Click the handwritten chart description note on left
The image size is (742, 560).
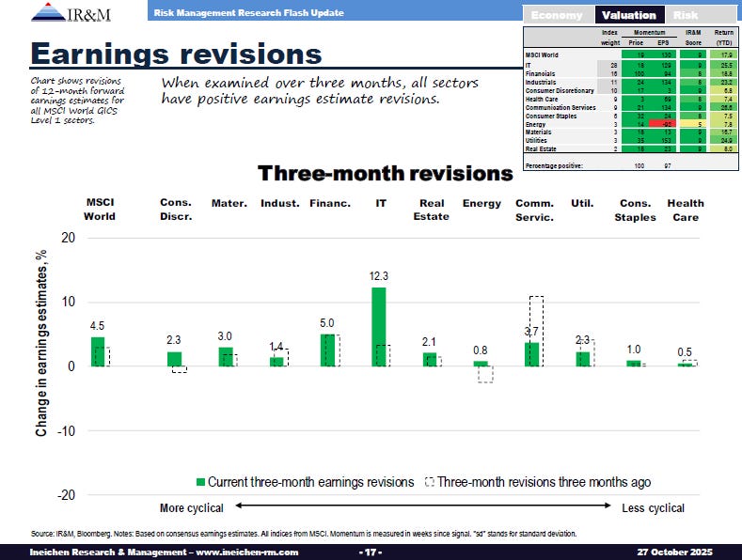pos(78,101)
